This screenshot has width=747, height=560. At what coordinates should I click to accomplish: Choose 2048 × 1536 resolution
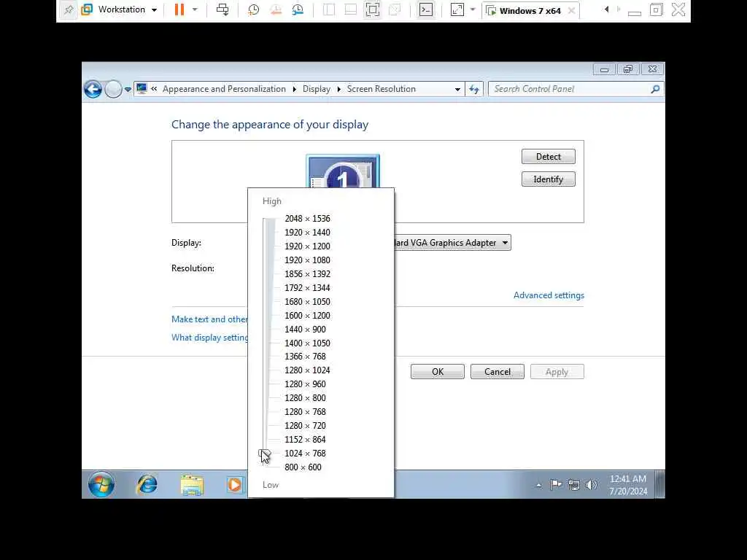point(307,219)
